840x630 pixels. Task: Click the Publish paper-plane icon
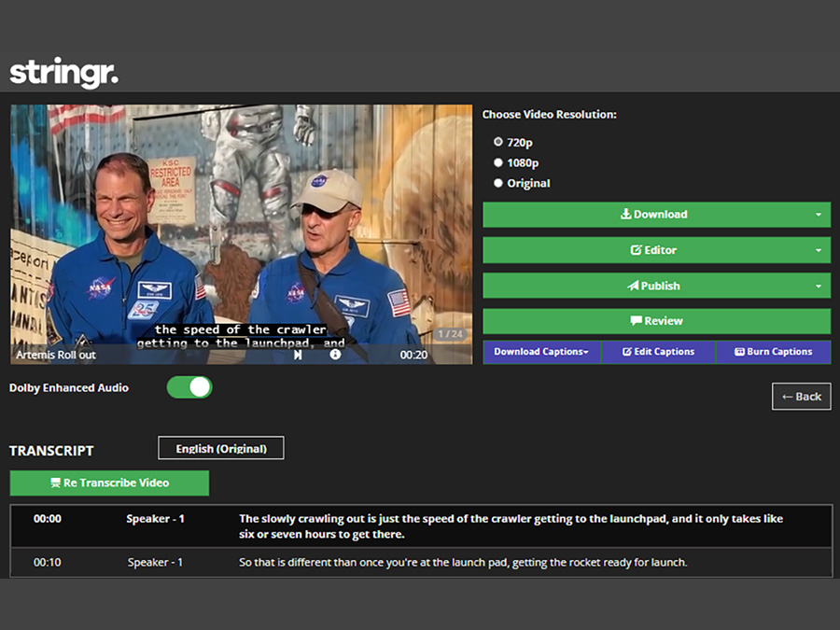pyautogui.click(x=633, y=286)
